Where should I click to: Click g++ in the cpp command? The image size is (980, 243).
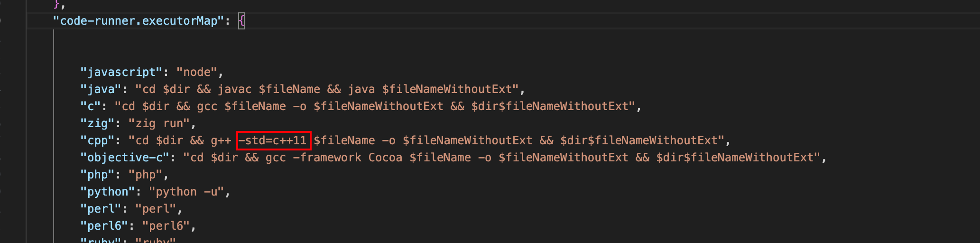click(221, 140)
